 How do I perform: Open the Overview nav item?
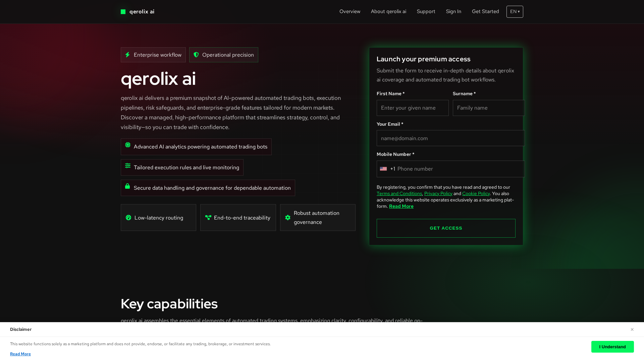(x=350, y=11)
